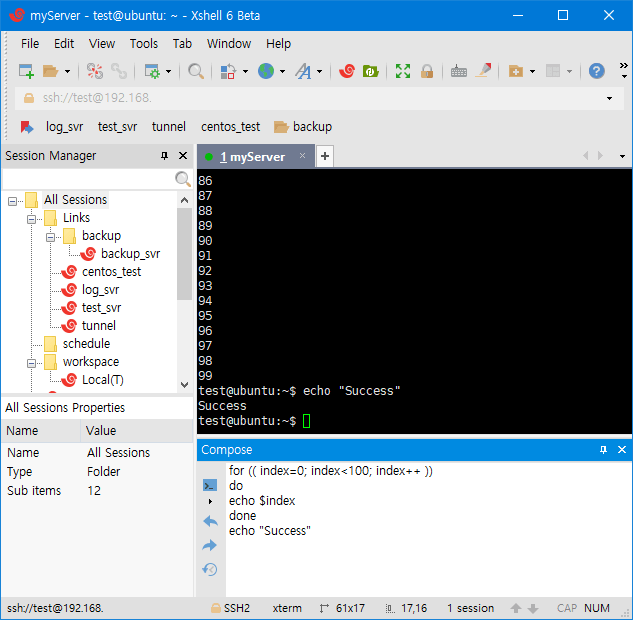
Task: Click the centos_test quick link button
Action: (x=230, y=127)
